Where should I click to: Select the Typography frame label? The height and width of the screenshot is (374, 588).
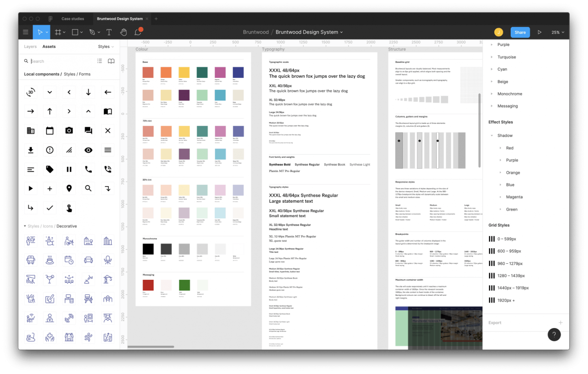tap(273, 49)
